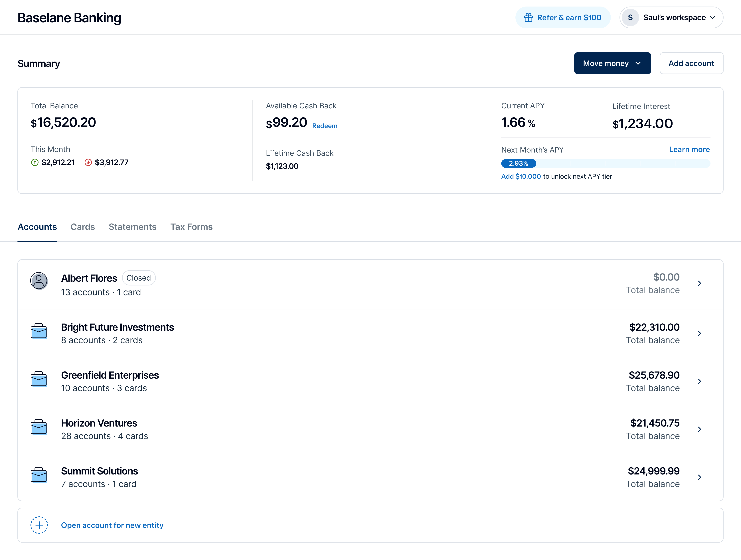Click the Redeem cash back link
This screenshot has width=741, height=560.
[325, 126]
